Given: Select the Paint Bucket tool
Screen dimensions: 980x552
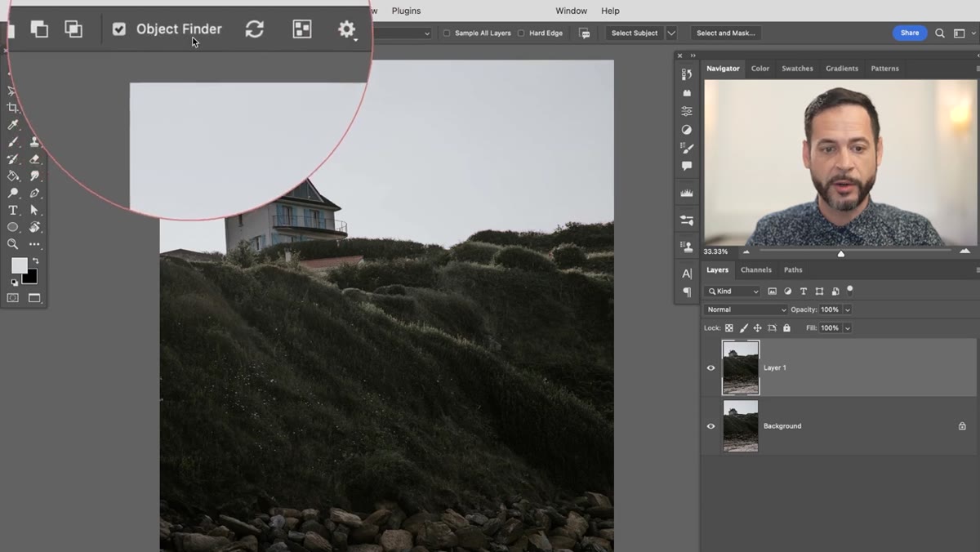Looking at the screenshot, I should [x=12, y=176].
